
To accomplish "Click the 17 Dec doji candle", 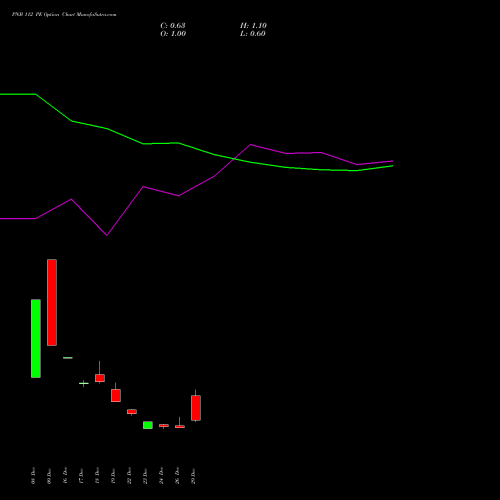I will [84, 383].
